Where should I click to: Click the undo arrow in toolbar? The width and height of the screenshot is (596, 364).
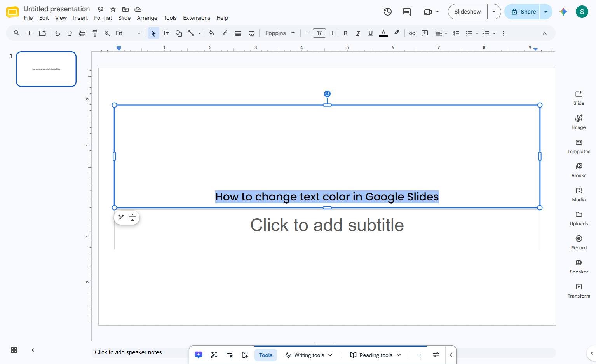coord(58,33)
